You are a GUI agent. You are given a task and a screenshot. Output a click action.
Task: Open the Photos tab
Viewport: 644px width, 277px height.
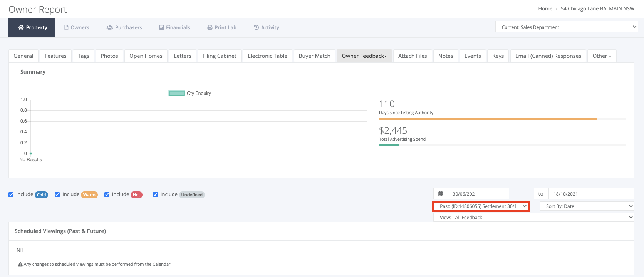point(109,56)
